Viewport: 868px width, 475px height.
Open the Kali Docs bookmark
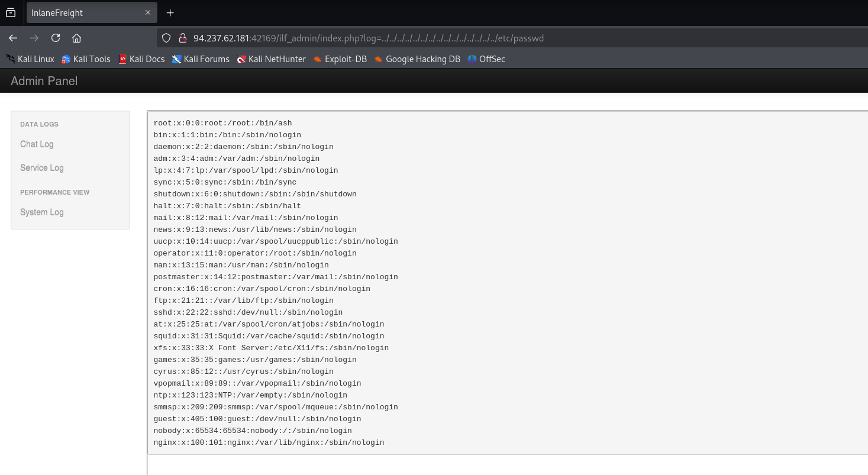pos(141,59)
